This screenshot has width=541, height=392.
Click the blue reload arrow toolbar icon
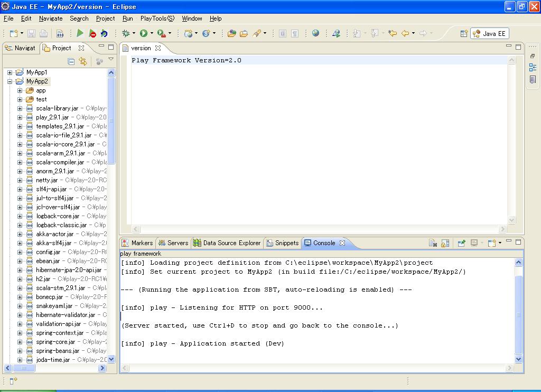(104, 33)
